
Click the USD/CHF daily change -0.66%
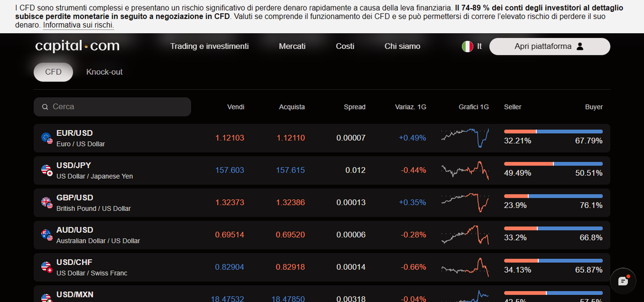click(x=413, y=267)
